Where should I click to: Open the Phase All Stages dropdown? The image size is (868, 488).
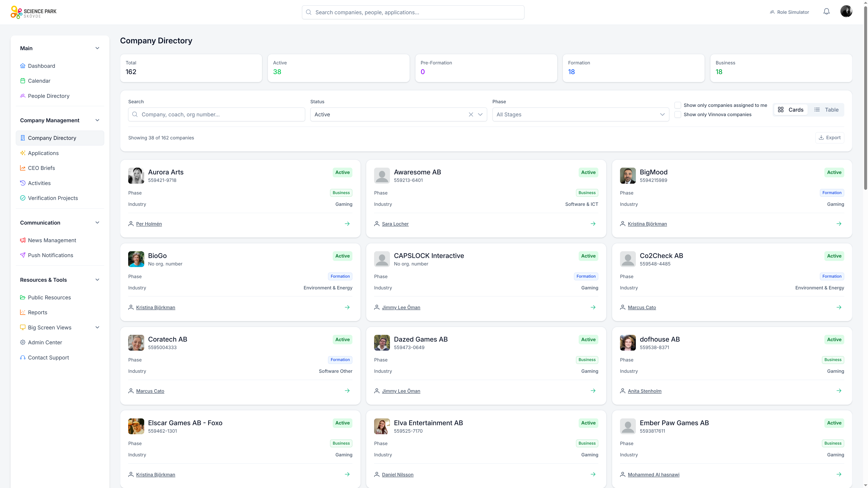pyautogui.click(x=580, y=115)
